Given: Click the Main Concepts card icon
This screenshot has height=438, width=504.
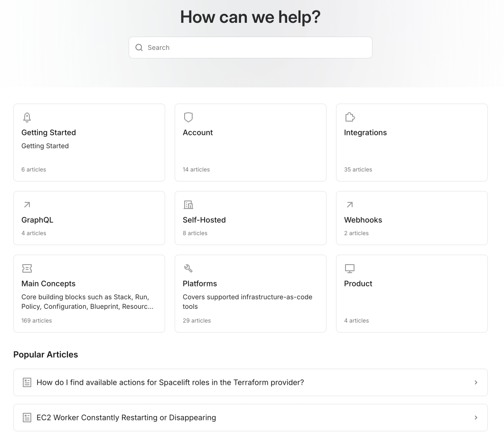Looking at the screenshot, I should [x=27, y=268].
